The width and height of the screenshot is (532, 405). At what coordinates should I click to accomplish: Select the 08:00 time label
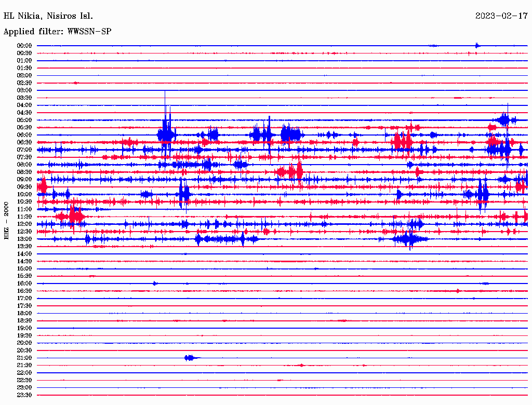(x=24, y=165)
